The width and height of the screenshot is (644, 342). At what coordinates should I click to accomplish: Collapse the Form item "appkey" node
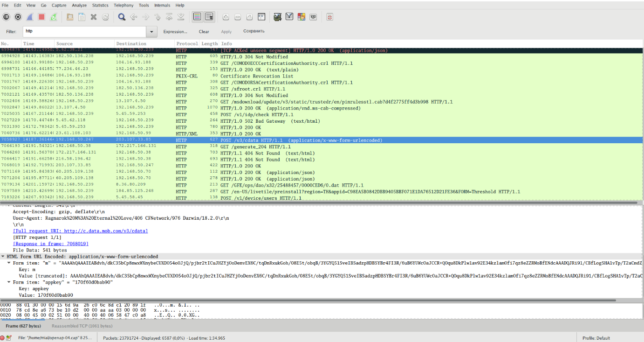(9, 282)
